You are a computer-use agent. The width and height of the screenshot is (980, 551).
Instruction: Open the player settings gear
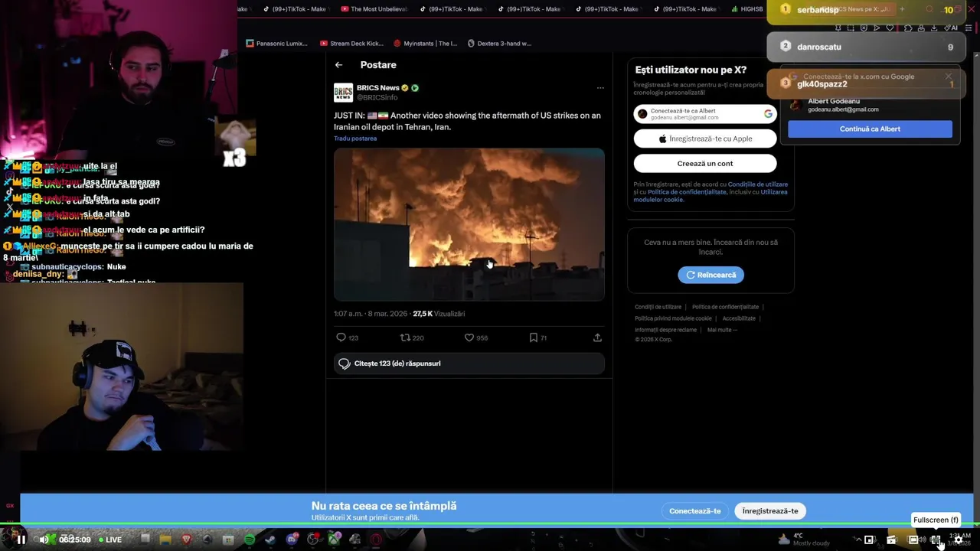[x=959, y=540]
